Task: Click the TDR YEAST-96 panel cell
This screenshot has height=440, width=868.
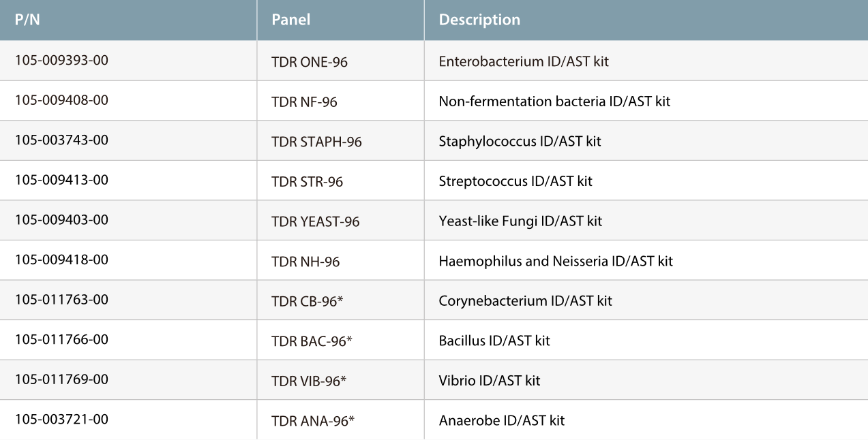Action: 316,221
